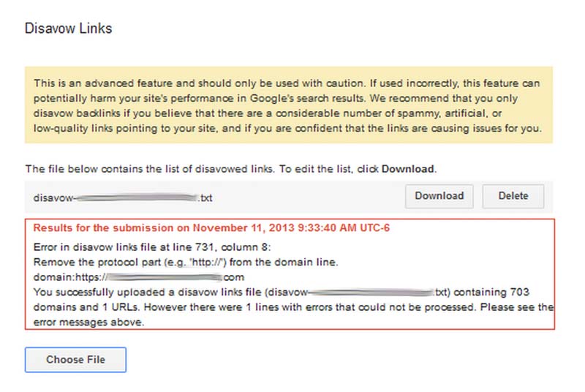
Task: Click the low-quality links pointing to your site line
Action: pos(287,128)
